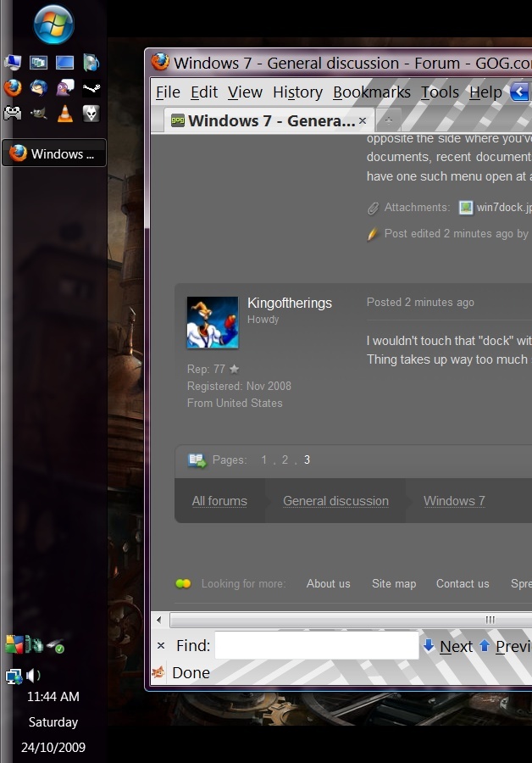This screenshot has height=763, width=532.
Task: Click into the Find input field
Action: click(317, 645)
